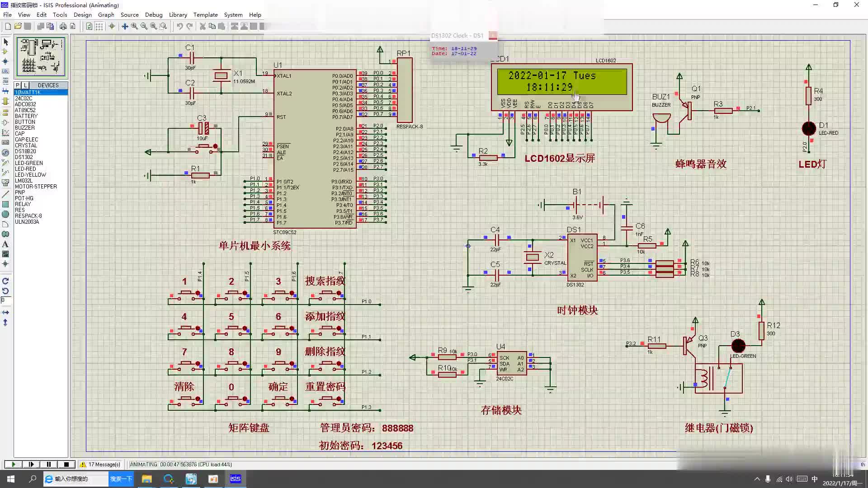The width and height of the screenshot is (868, 488).
Task: Click the New File toolbar icon
Action: pos(8,26)
